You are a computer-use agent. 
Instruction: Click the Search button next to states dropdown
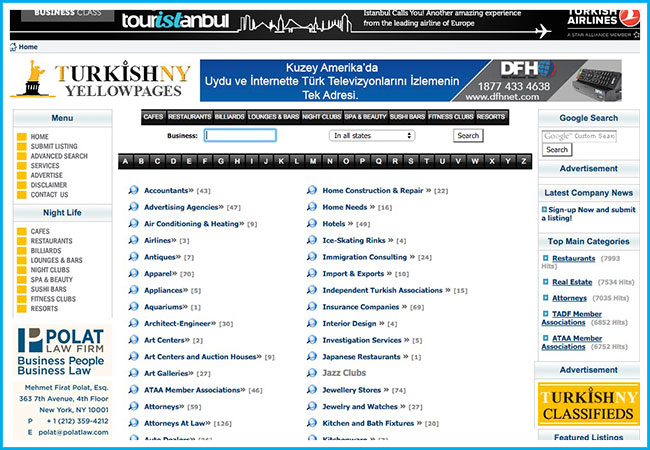468,135
